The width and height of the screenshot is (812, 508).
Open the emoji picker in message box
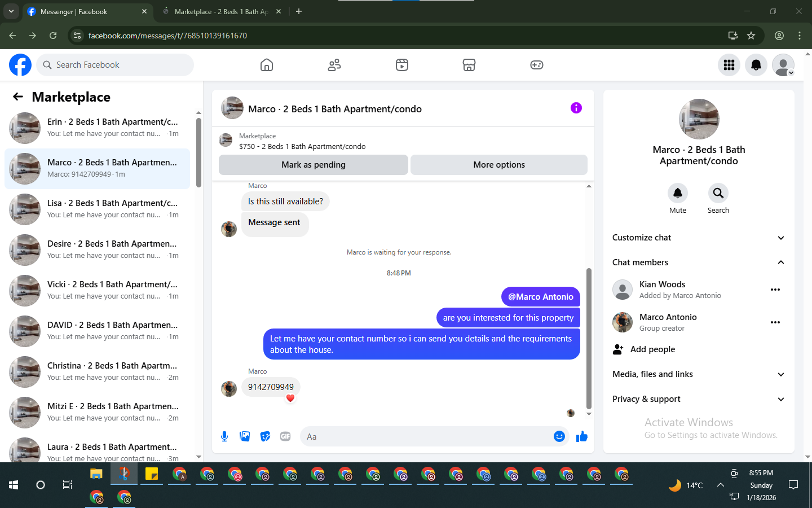coord(559,436)
